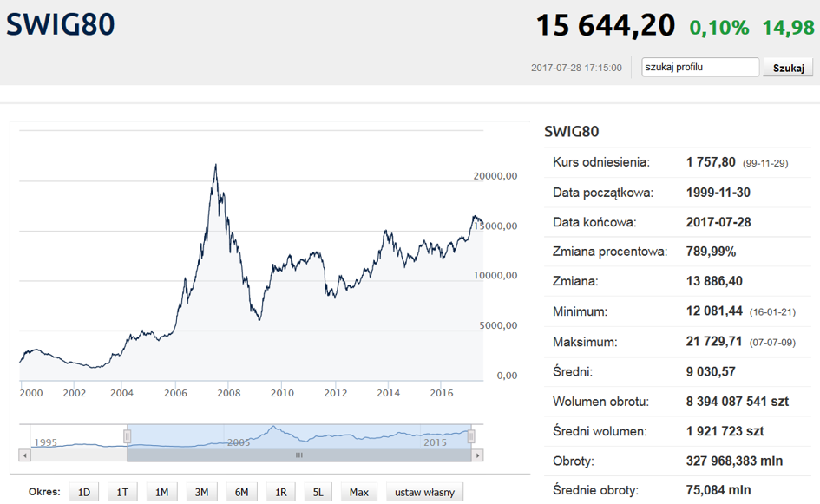Click the 2008 x-axis year label
This screenshot has height=504, width=820.
coord(228,393)
